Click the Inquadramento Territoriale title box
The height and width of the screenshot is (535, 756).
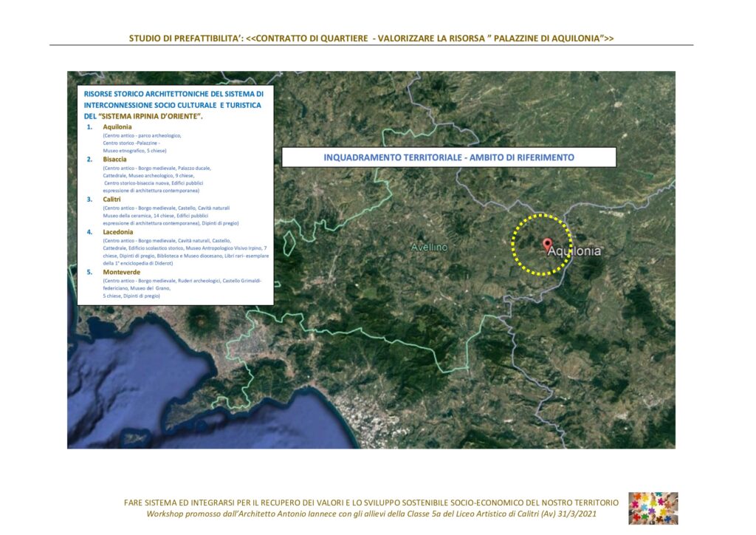pyautogui.click(x=449, y=157)
